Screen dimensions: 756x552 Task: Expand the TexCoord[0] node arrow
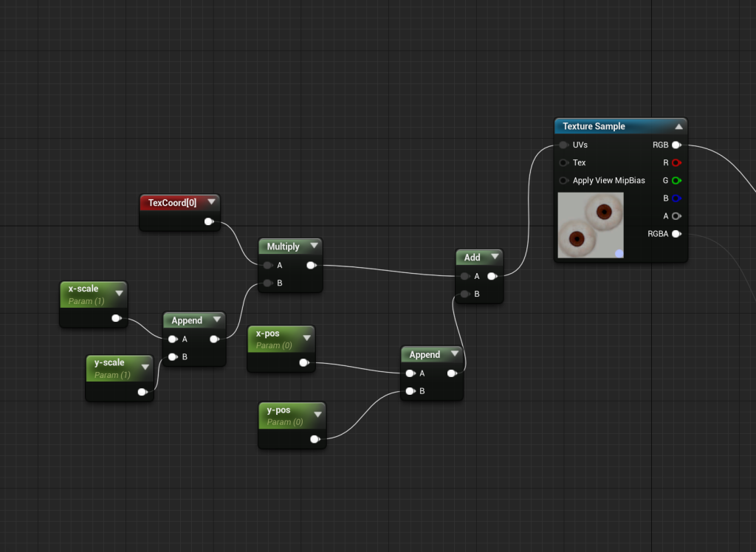[211, 202]
